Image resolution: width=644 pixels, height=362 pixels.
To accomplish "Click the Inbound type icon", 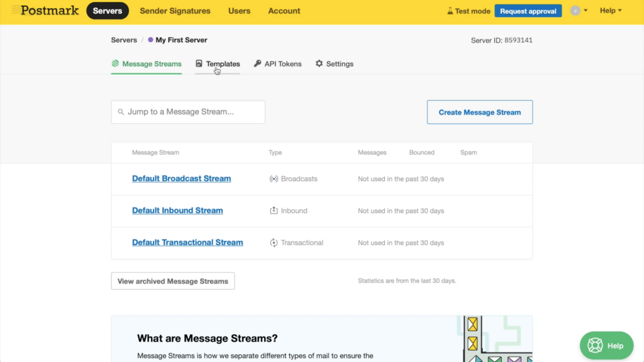I will click(274, 210).
